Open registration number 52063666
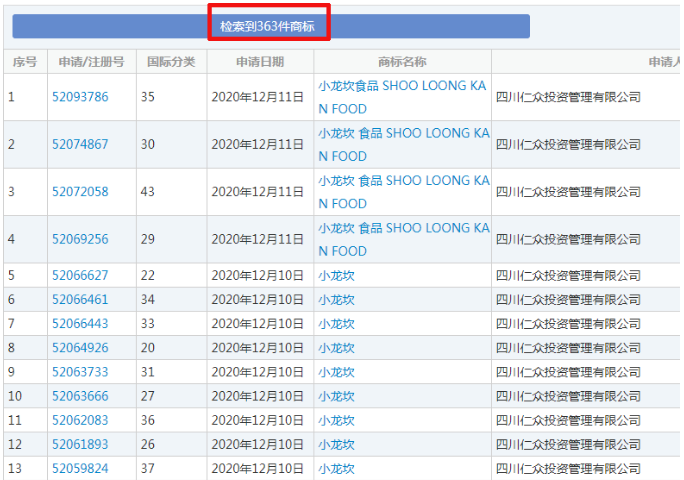 [x=80, y=395]
